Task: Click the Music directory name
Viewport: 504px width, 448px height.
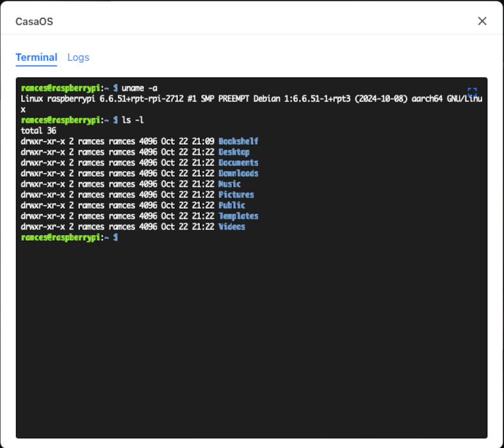Action: pos(229,184)
